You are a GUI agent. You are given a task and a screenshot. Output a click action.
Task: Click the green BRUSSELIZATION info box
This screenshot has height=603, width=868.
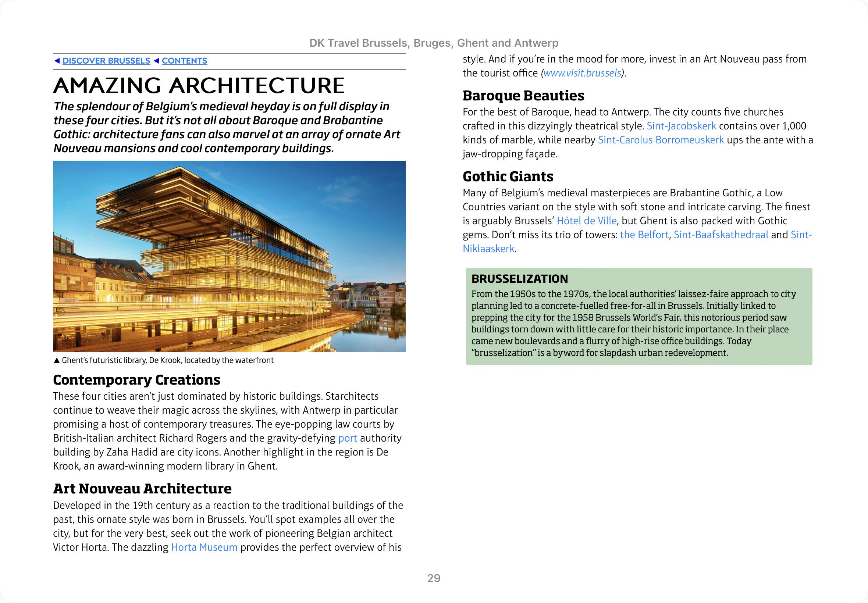tap(638, 316)
